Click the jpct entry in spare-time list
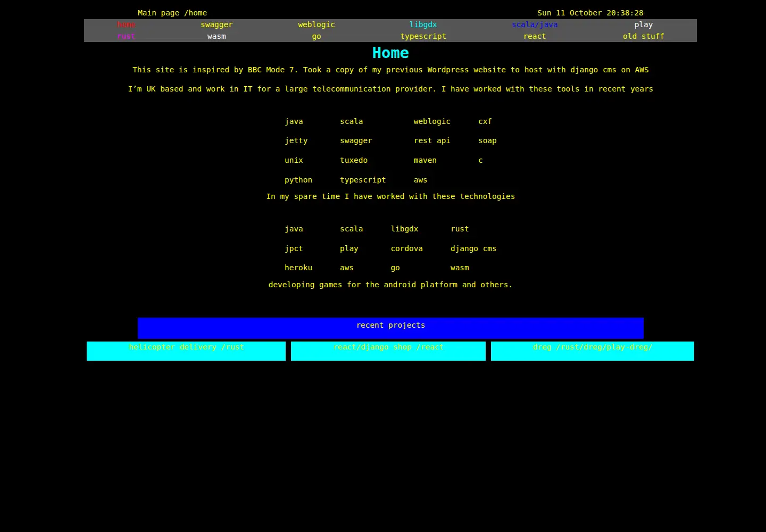Image resolution: width=766 pixels, height=532 pixels. click(294, 248)
